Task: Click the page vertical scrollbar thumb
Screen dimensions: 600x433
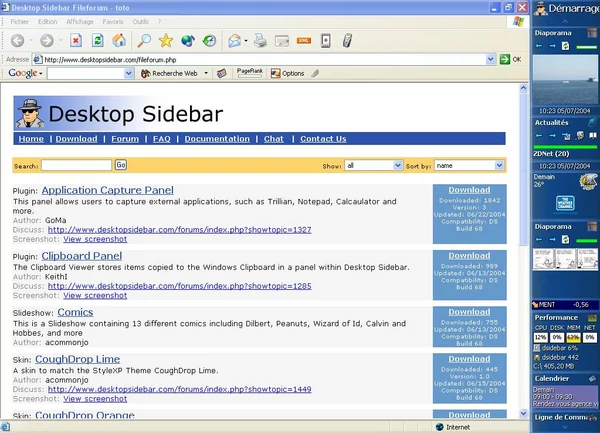Action: click(523, 168)
